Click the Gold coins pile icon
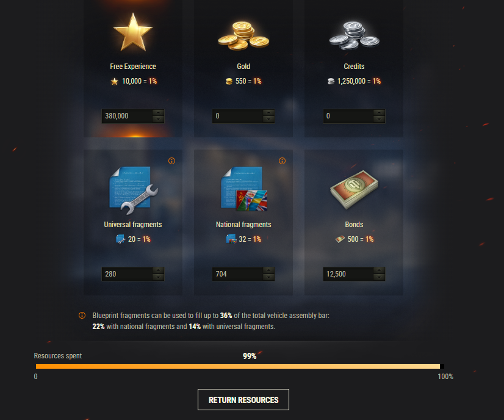This screenshot has height=420, width=504. [243, 35]
